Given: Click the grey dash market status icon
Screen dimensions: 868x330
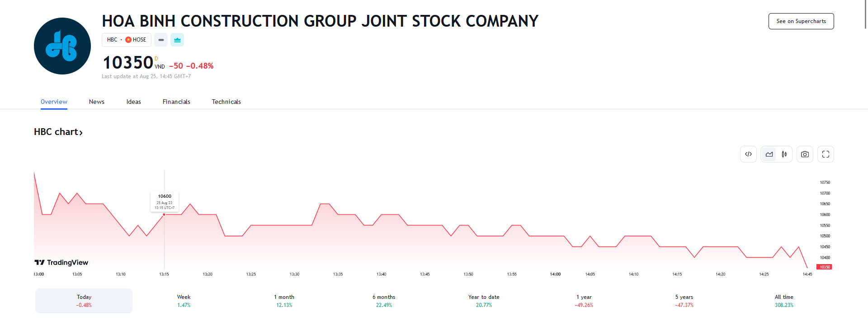Looking at the screenshot, I should (x=161, y=40).
